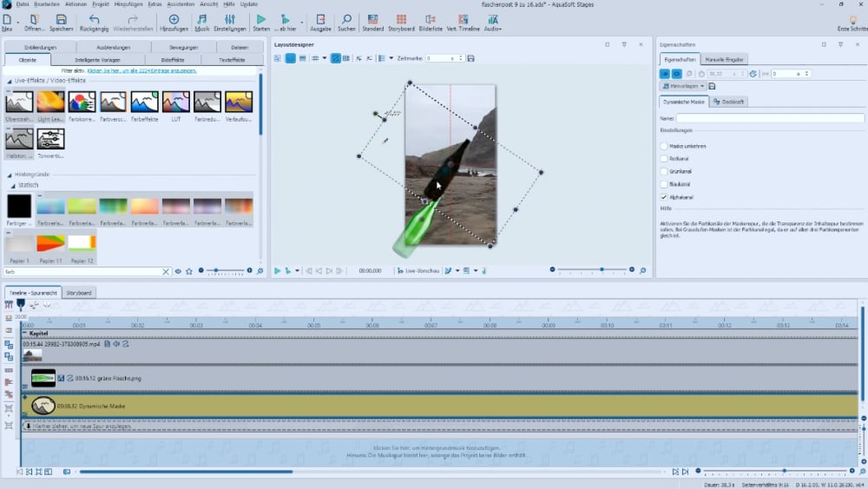Switch to the Texteffekte tab
Image resolution: width=868 pixels, height=489 pixels.
coord(232,60)
